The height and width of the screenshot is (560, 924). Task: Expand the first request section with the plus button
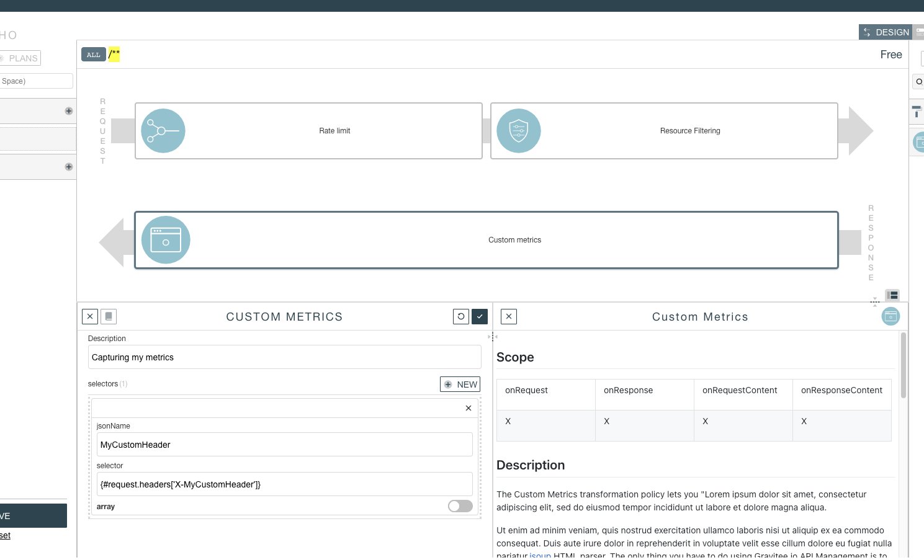click(68, 110)
